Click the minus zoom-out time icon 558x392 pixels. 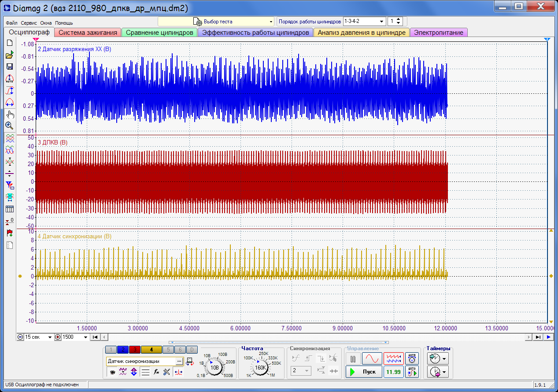click(20, 337)
